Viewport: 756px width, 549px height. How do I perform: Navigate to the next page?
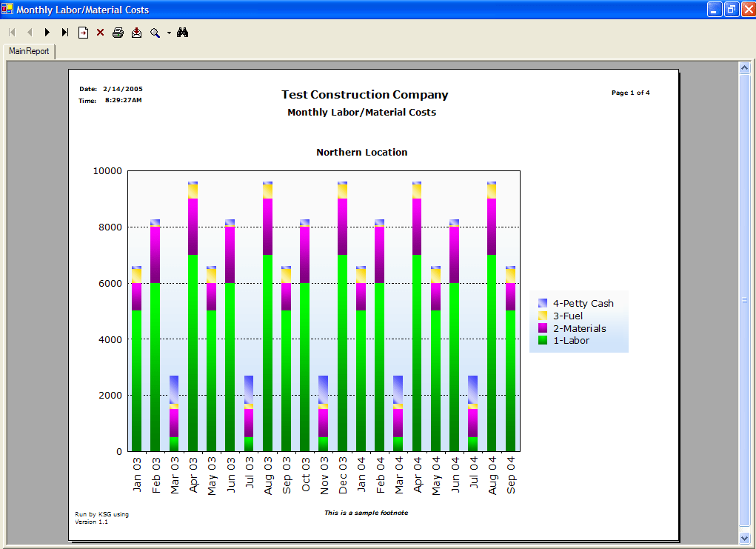pyautogui.click(x=47, y=32)
